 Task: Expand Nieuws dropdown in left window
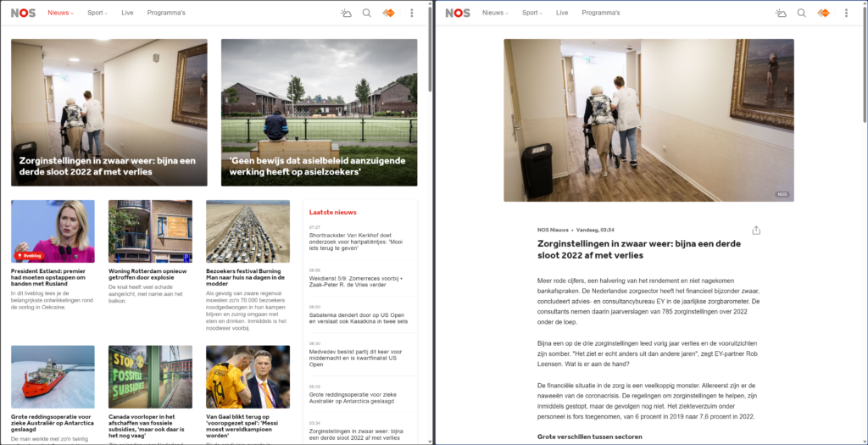(x=60, y=13)
